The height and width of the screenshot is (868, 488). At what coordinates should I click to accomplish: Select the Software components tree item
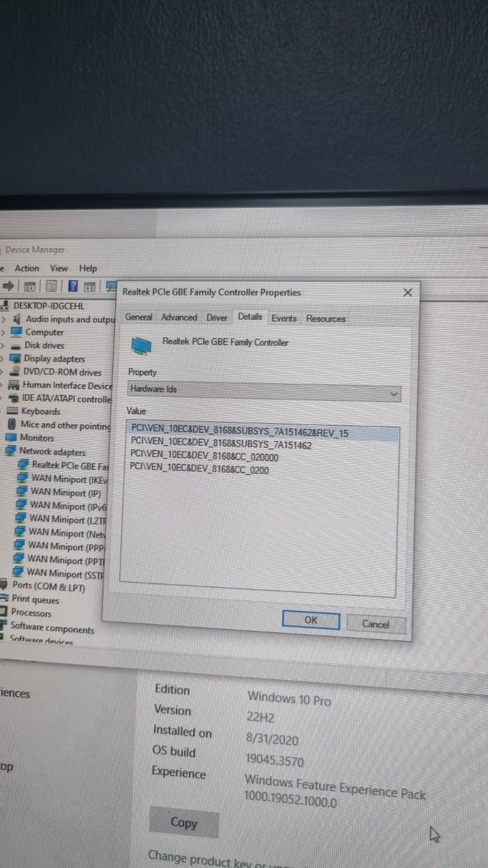pos(52,627)
